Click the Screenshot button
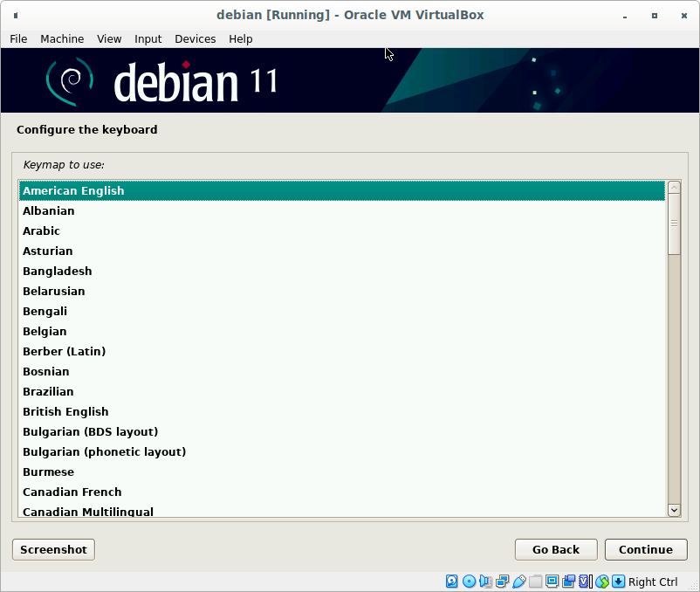Image resolution: width=700 pixels, height=592 pixels. (x=53, y=549)
